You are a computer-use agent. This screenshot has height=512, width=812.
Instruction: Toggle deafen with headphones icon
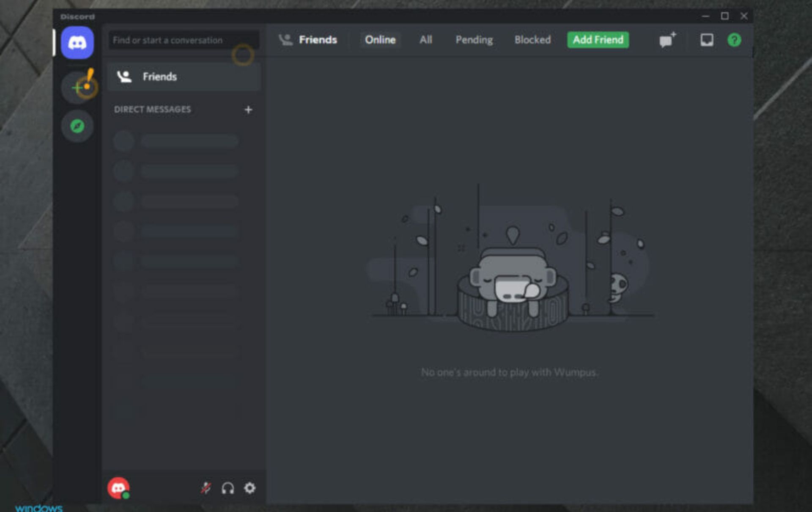[x=228, y=488]
